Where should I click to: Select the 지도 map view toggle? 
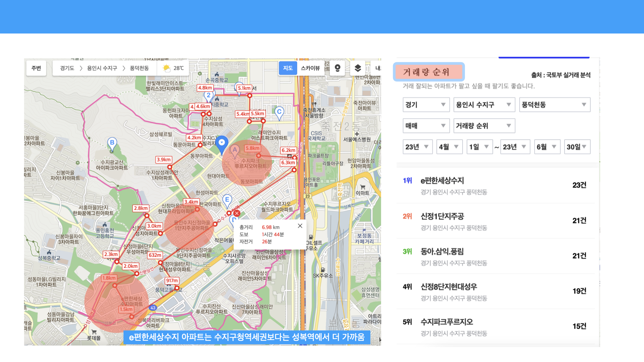tap(288, 68)
